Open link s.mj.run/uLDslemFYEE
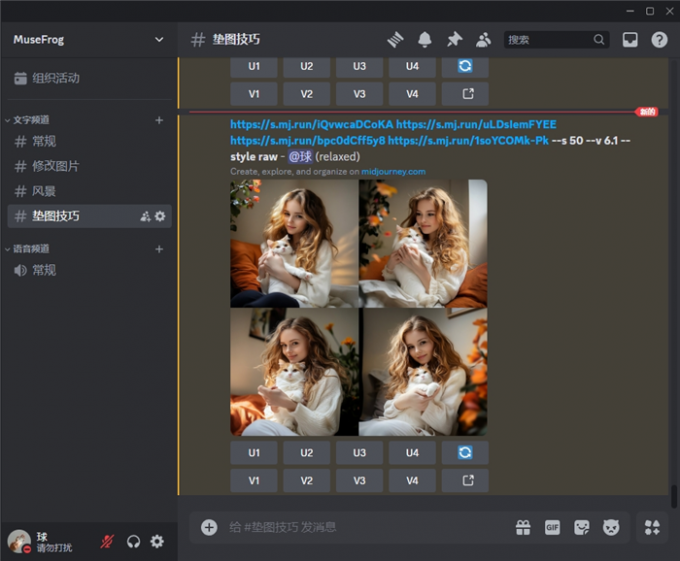This screenshot has height=561, width=680. [x=476, y=124]
